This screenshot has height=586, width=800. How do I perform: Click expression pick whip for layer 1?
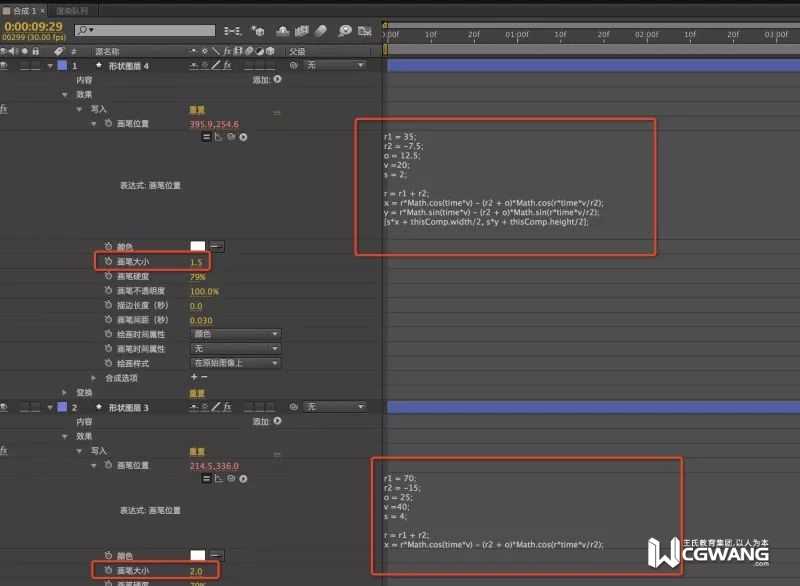coord(231,137)
